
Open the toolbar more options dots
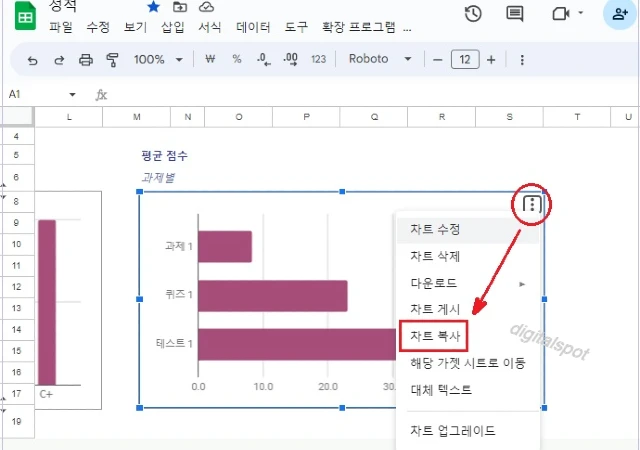pyautogui.click(x=522, y=60)
